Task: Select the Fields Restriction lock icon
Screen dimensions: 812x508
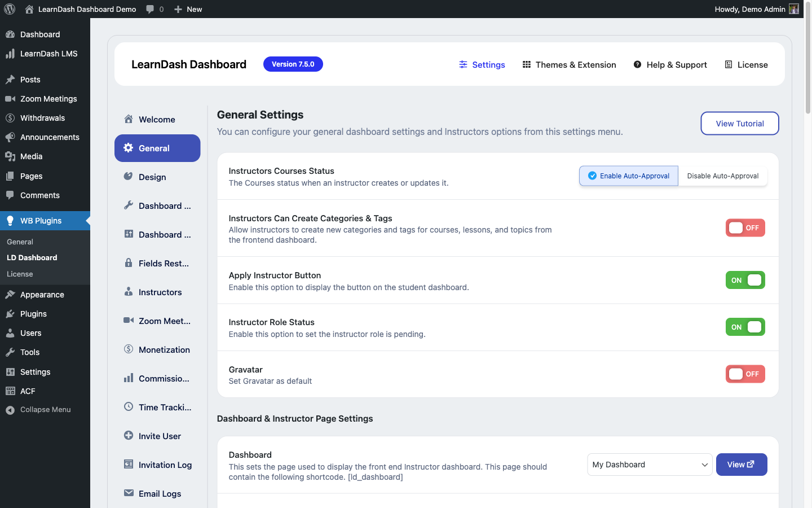Action: (x=129, y=263)
